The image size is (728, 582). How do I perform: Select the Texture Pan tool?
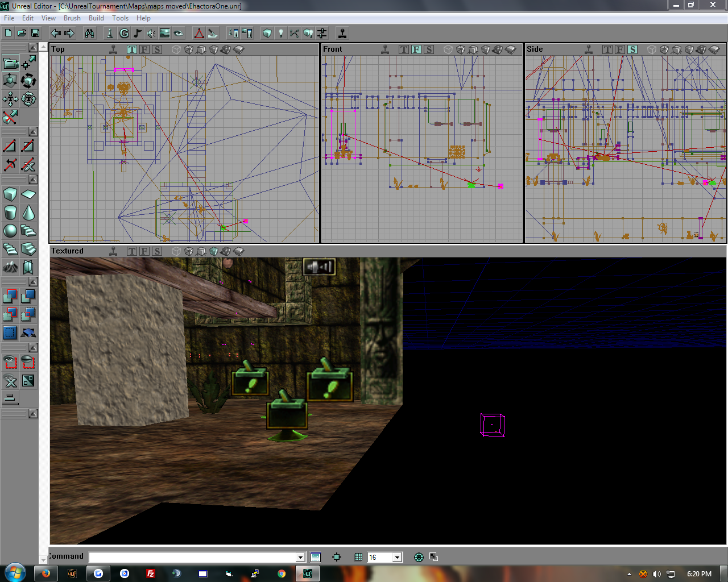point(10,99)
